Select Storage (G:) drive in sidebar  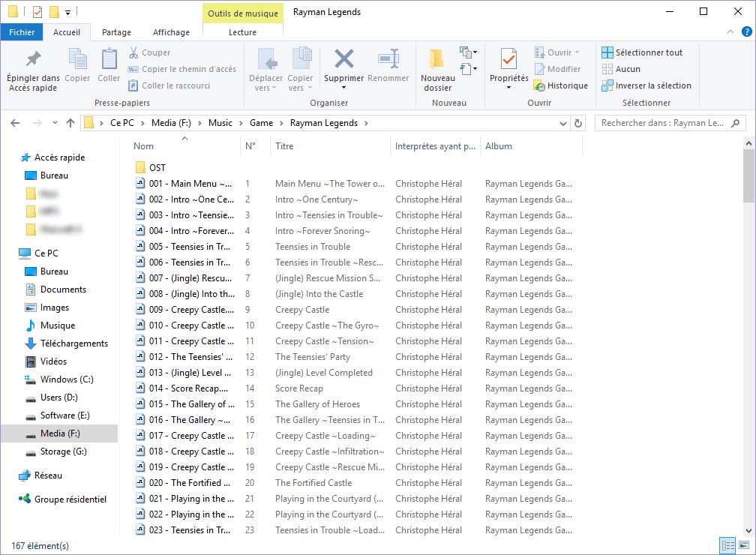coord(63,451)
